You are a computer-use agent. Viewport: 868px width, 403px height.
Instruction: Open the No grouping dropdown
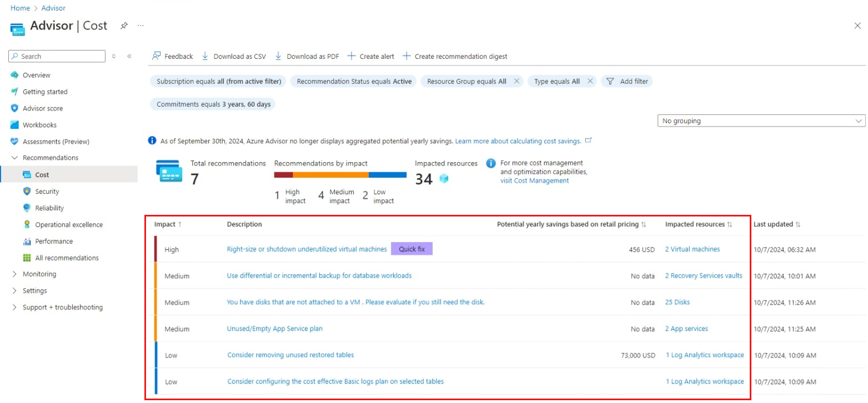coord(761,120)
